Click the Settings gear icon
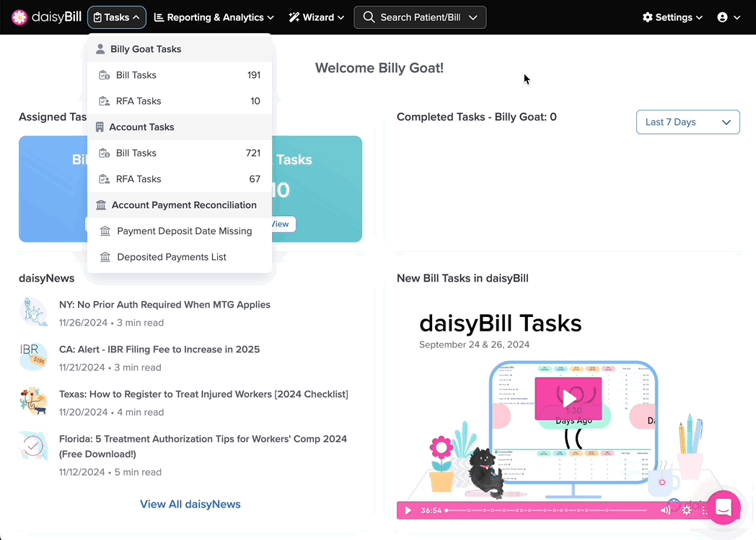Screen dimensions: 756x540 [x=648, y=17]
